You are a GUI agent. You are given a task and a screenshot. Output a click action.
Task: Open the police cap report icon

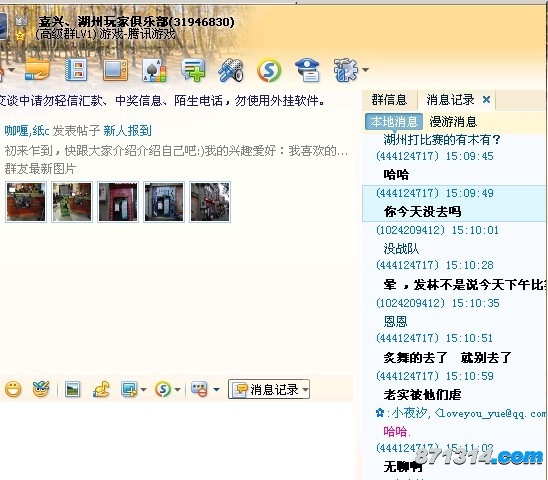click(x=307, y=70)
